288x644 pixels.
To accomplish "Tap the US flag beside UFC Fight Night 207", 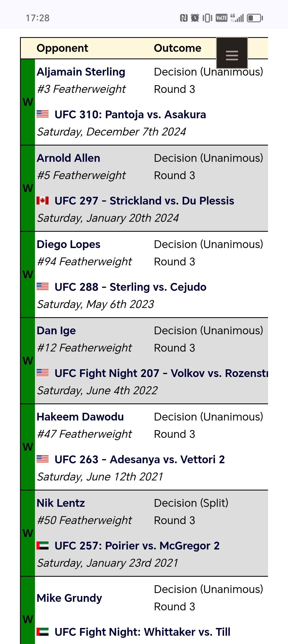I will 43,373.
